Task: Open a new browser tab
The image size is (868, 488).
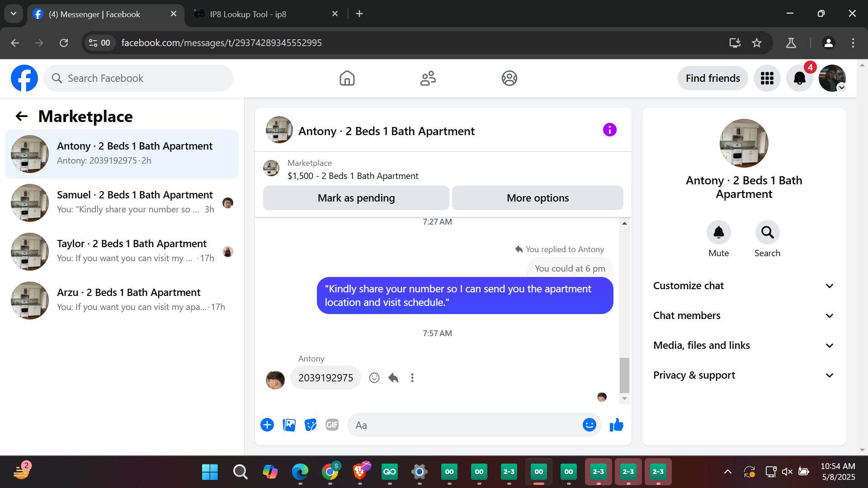Action: pos(359,14)
